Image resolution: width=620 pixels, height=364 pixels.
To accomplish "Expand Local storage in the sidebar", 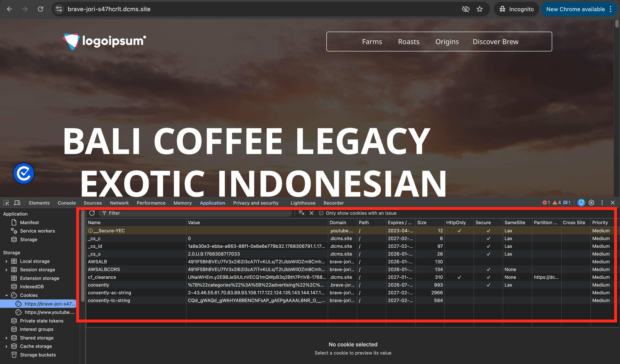I will point(6,261).
